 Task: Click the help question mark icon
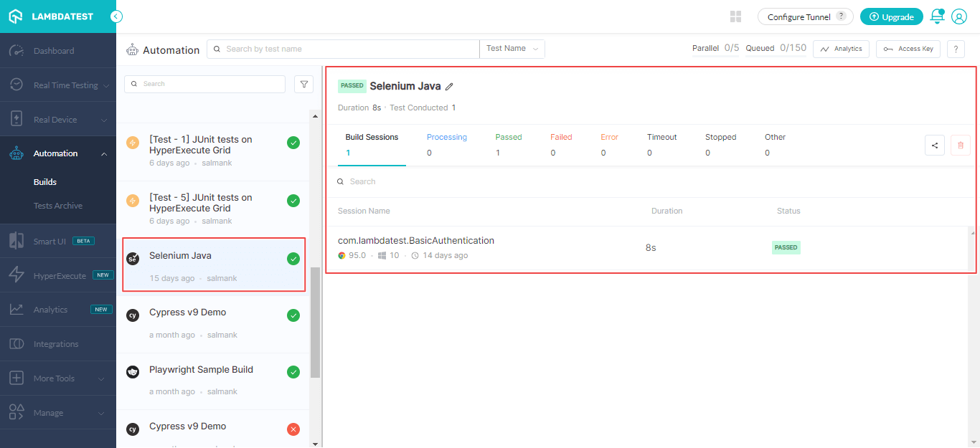(956, 49)
